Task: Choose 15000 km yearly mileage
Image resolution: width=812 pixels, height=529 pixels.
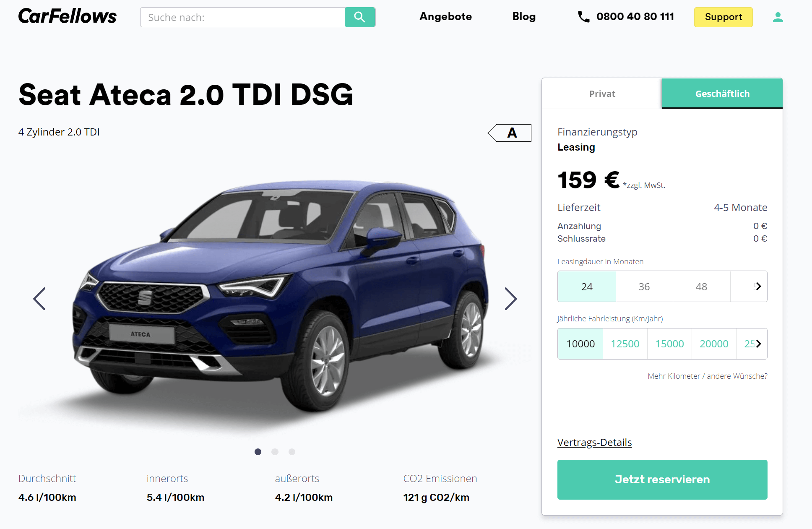Action: coord(669,344)
